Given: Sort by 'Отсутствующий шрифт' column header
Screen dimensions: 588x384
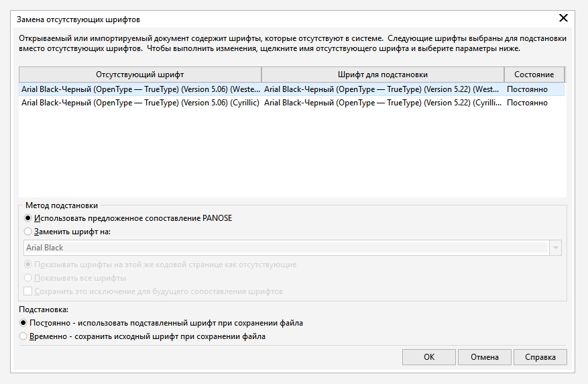Looking at the screenshot, I should pyautogui.click(x=139, y=75).
